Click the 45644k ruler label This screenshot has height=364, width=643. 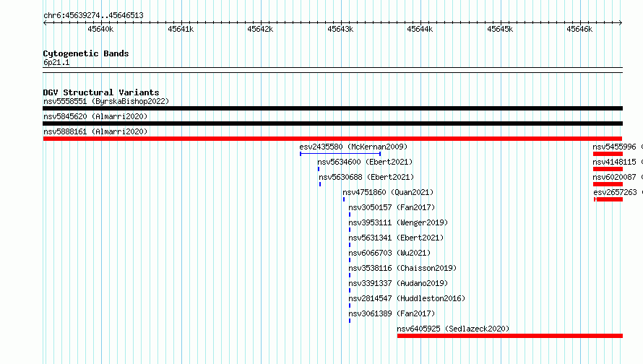(x=420, y=29)
